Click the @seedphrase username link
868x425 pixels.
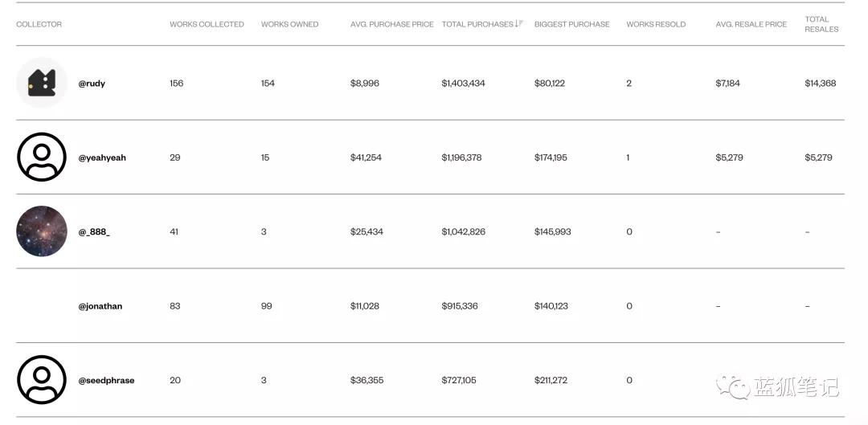pos(106,380)
